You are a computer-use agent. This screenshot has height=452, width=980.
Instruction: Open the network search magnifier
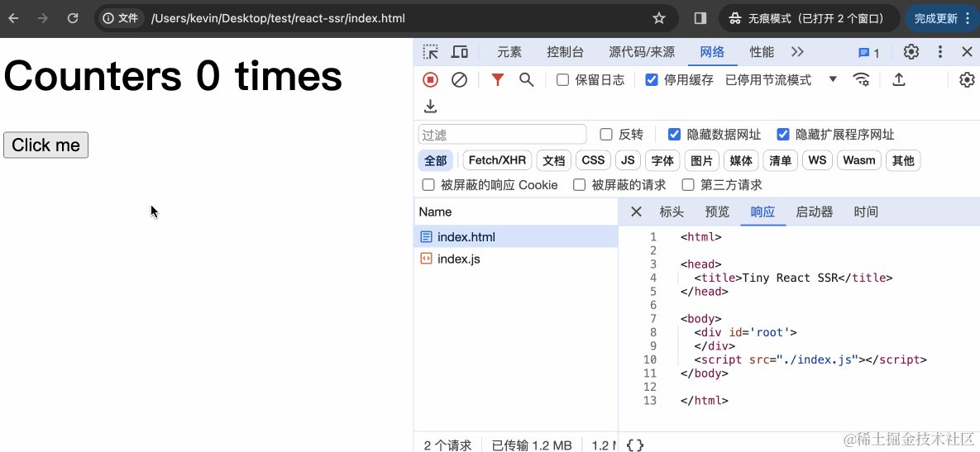click(526, 80)
